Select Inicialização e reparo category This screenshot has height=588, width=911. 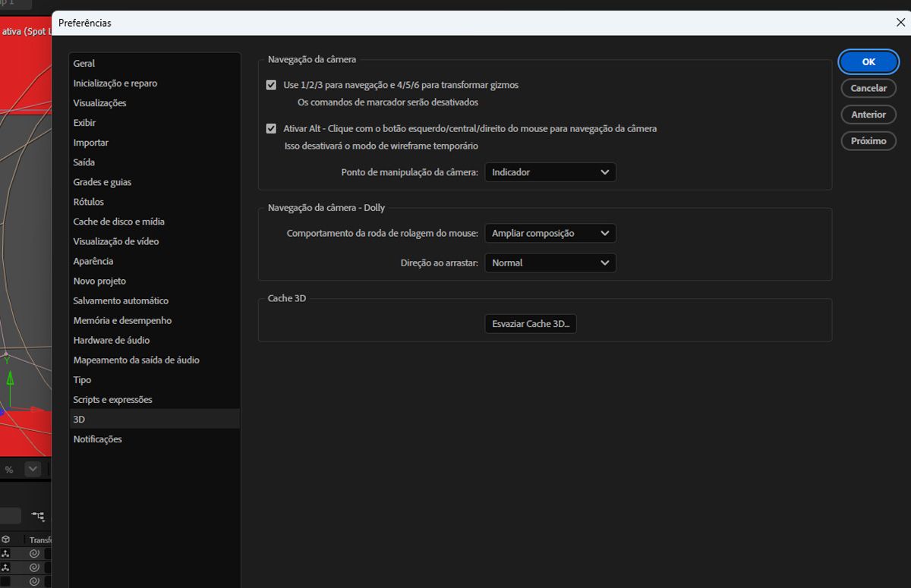(x=154, y=83)
